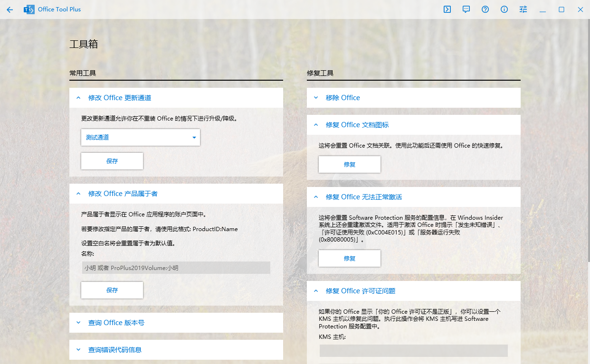Open the feedback chat icon
The height and width of the screenshot is (364, 590).
tap(466, 9)
